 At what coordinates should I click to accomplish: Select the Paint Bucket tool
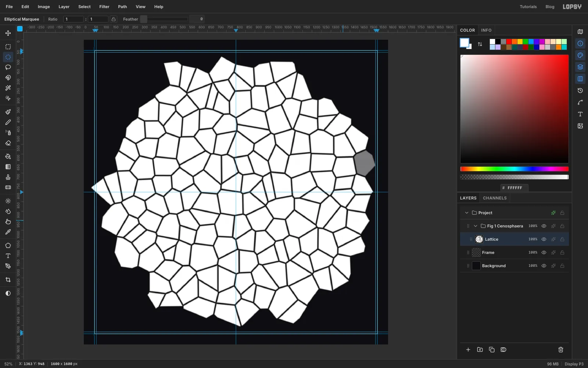(8, 156)
